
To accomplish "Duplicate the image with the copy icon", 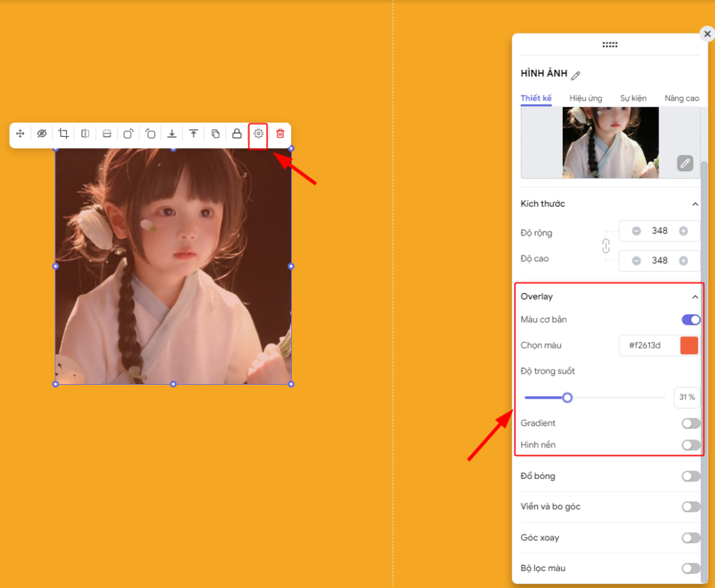I will pyautogui.click(x=215, y=133).
